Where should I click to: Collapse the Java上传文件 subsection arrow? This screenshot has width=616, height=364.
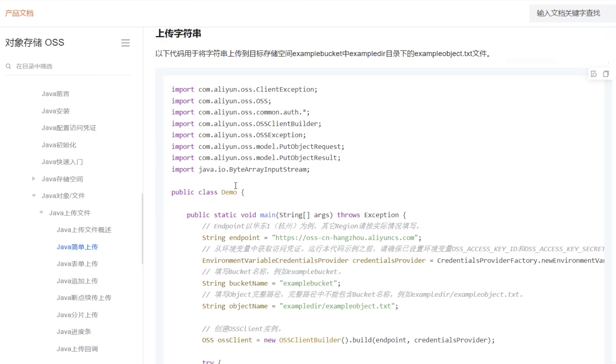41,213
